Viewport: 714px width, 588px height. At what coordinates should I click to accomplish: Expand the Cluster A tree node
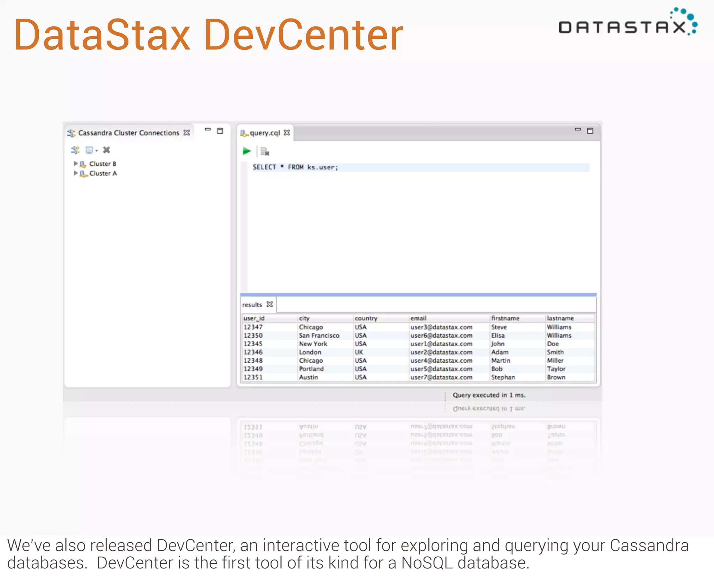point(75,173)
